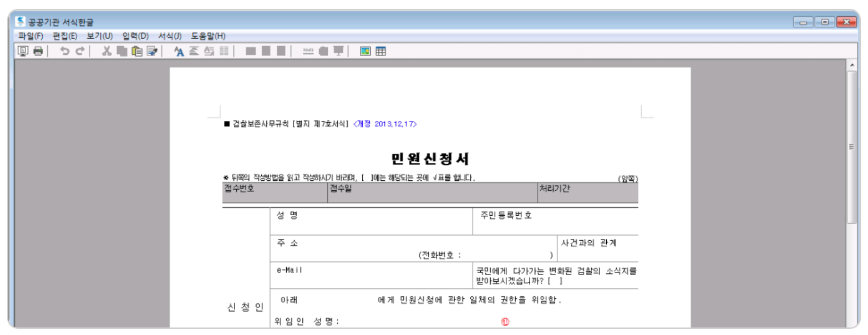The width and height of the screenshot is (868, 335).
Task: Click the red seal mark ㊞
Action: coord(505,322)
